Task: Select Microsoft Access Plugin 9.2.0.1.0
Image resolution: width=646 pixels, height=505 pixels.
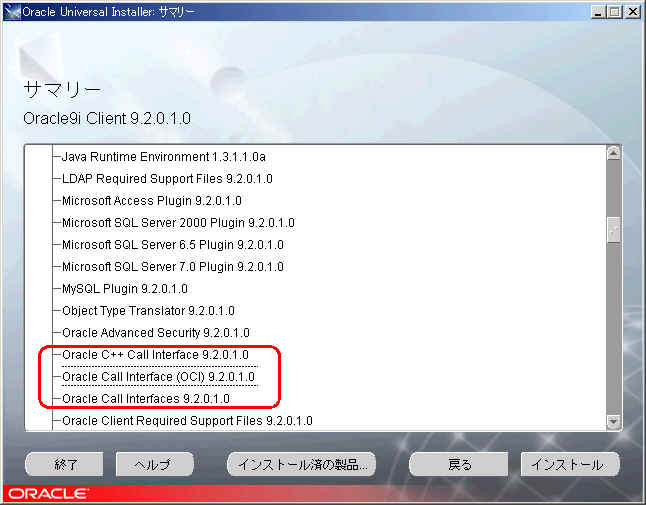Action: (151, 201)
